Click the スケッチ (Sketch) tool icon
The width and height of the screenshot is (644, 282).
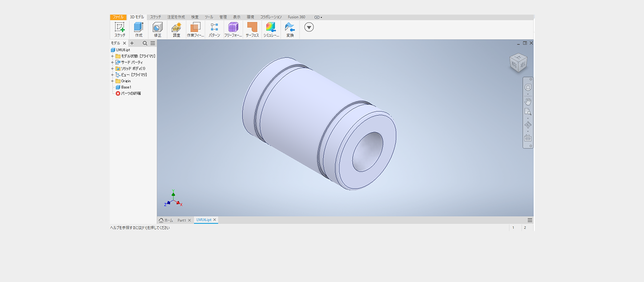[x=120, y=28]
